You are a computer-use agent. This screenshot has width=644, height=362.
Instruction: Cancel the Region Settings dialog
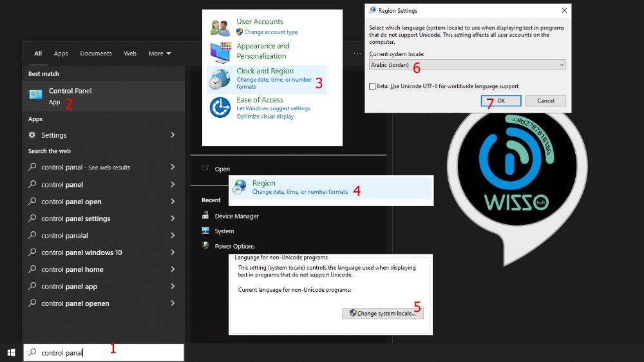coord(545,100)
